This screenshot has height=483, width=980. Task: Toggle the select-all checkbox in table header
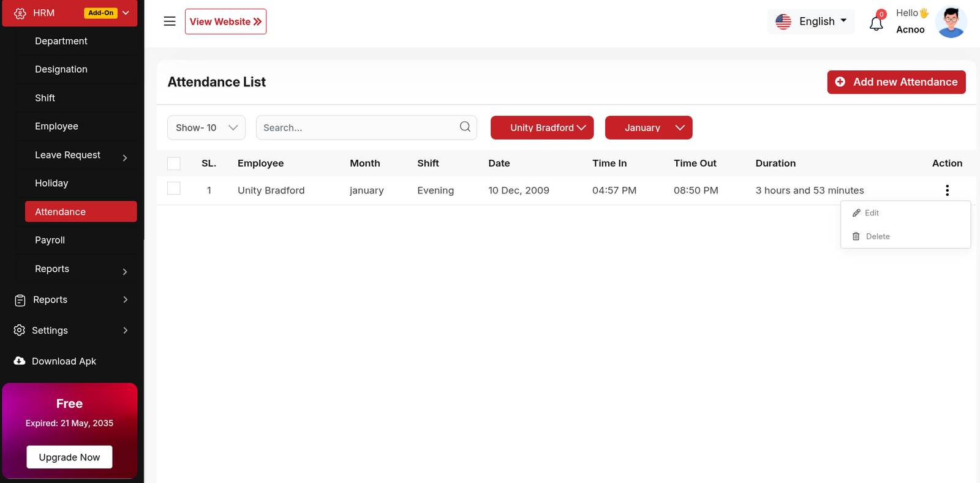point(174,163)
